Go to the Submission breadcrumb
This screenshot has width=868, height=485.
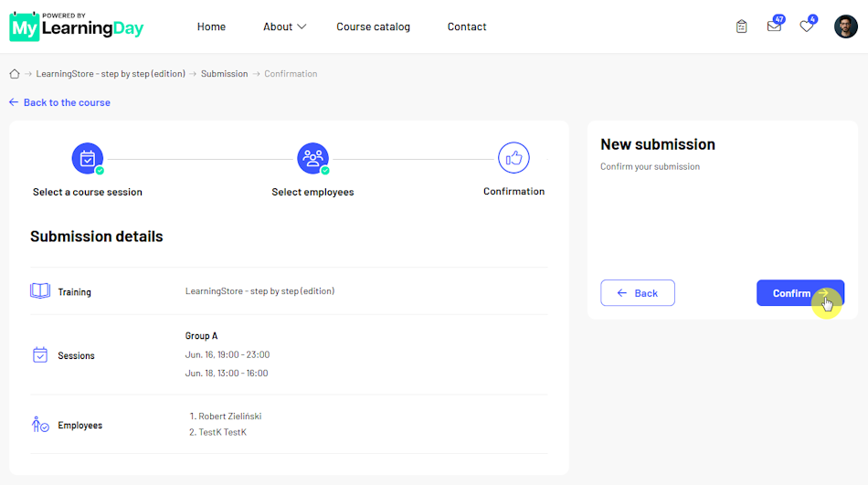pos(224,74)
